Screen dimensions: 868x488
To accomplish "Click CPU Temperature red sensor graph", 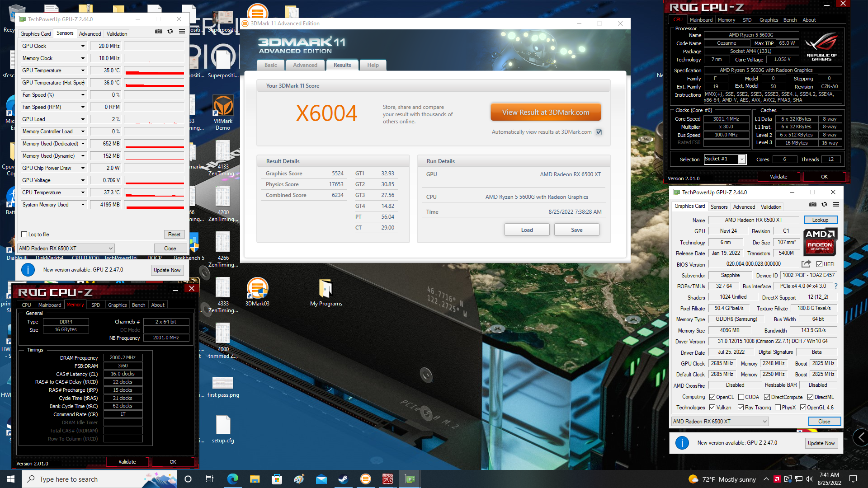I will pos(154,192).
